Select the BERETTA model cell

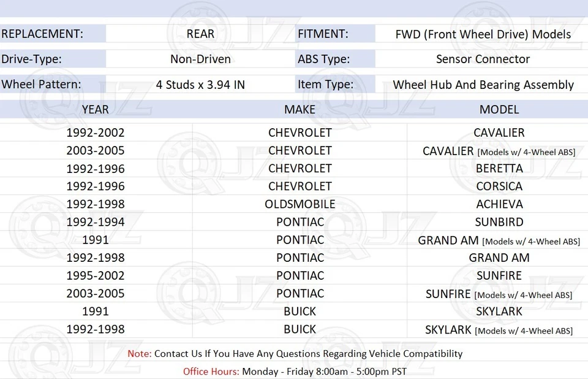(x=499, y=169)
